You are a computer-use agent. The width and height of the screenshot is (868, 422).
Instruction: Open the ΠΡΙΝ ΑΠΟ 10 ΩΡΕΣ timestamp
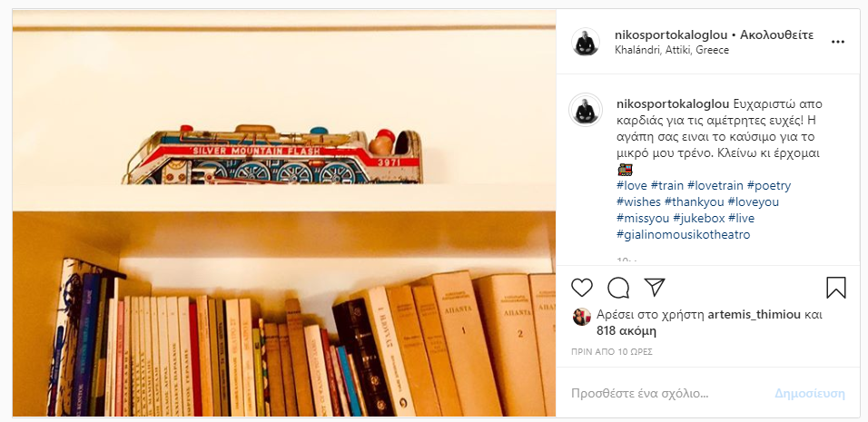[x=612, y=351]
